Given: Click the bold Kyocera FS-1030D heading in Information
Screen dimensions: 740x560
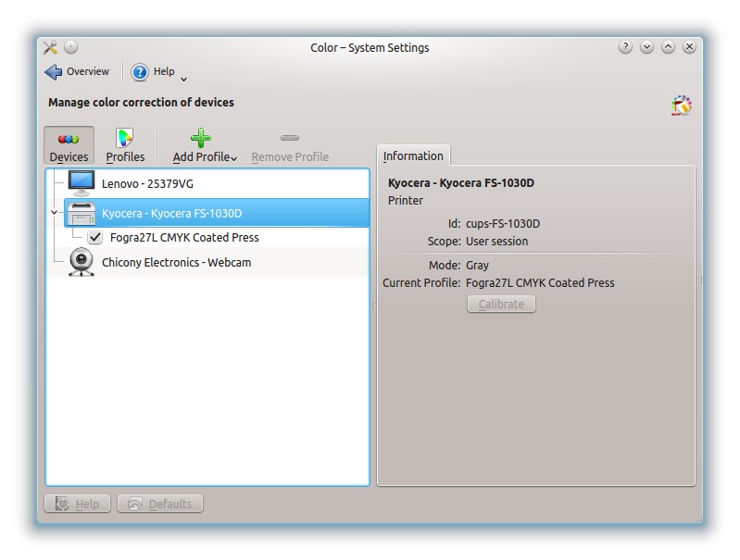Looking at the screenshot, I should (461, 183).
